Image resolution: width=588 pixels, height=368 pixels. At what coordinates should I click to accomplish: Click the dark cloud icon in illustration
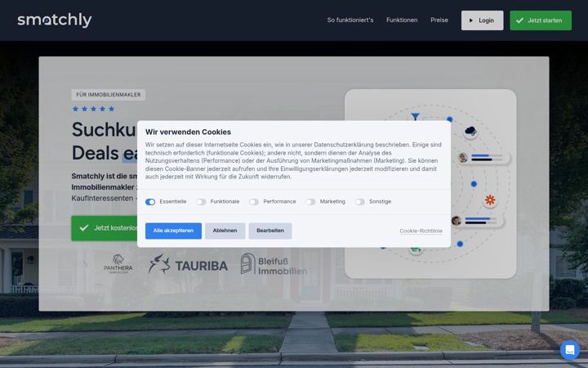pos(470,131)
